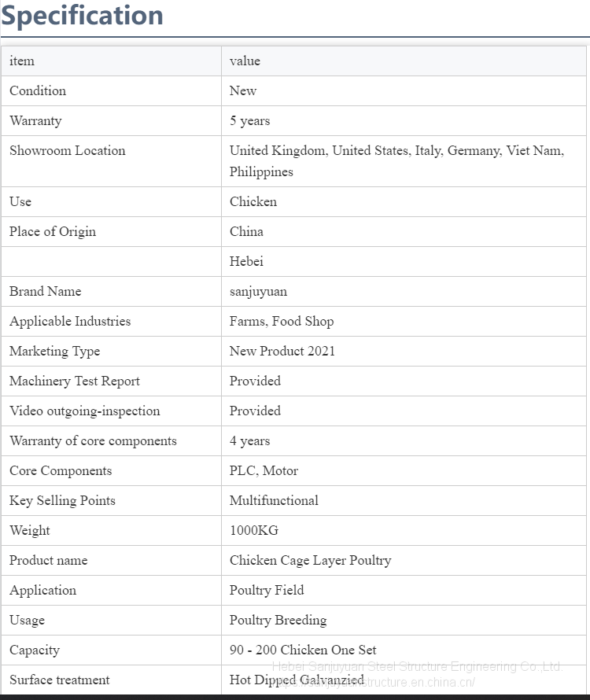Select the showroom countries list value

point(396,160)
